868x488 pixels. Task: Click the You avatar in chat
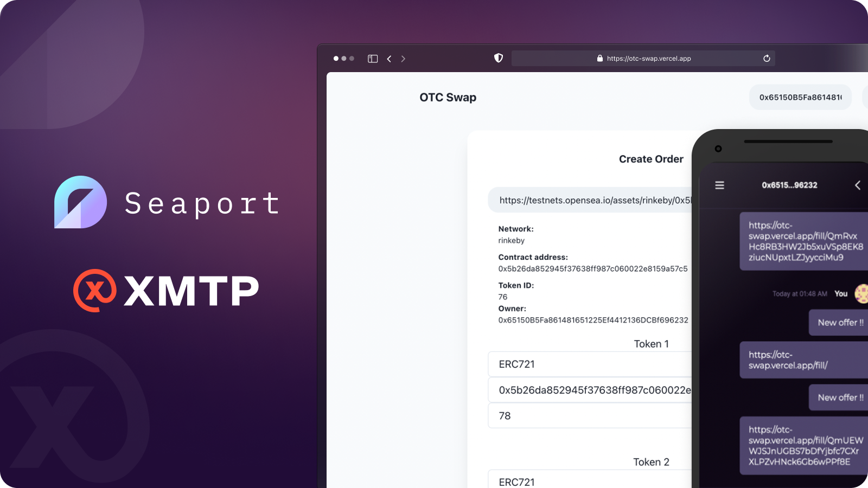click(x=859, y=293)
